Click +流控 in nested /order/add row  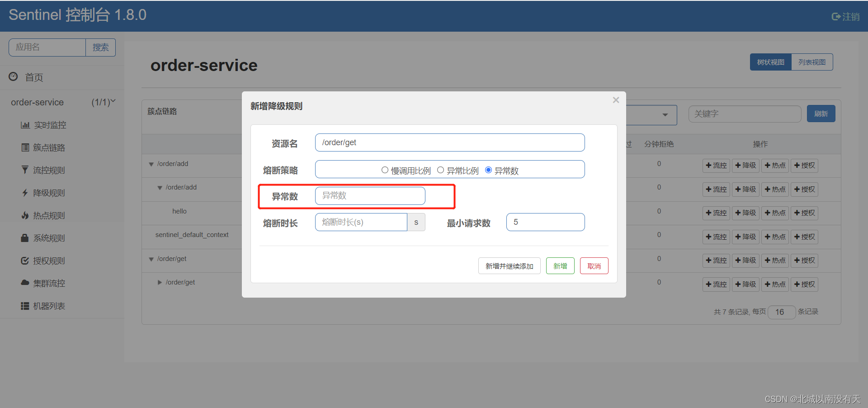(716, 190)
